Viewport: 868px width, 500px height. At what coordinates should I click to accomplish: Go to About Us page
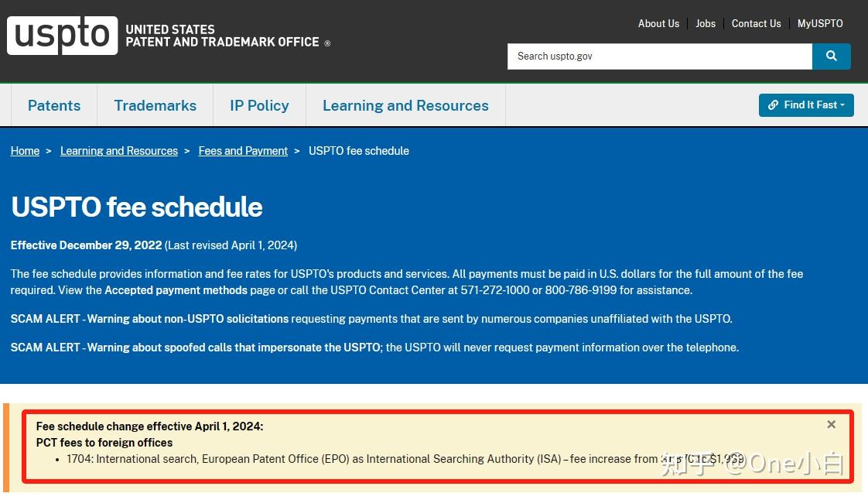click(658, 23)
